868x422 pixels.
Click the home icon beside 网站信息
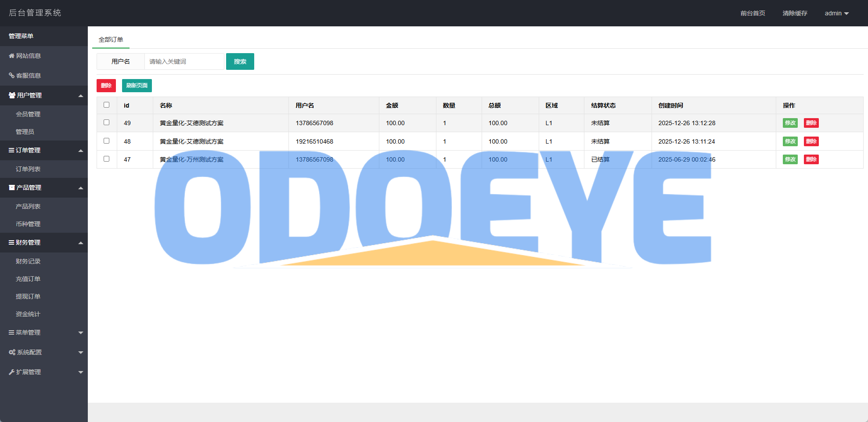(11, 56)
